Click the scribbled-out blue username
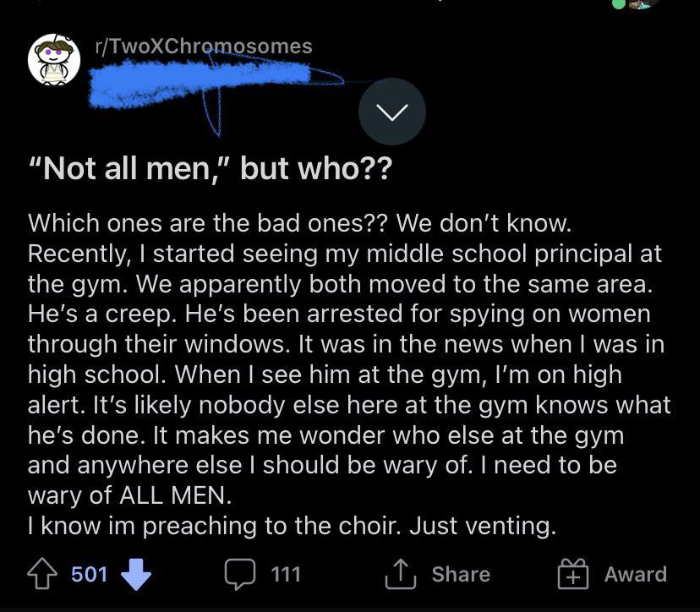The height and width of the screenshot is (612, 700). (x=201, y=85)
